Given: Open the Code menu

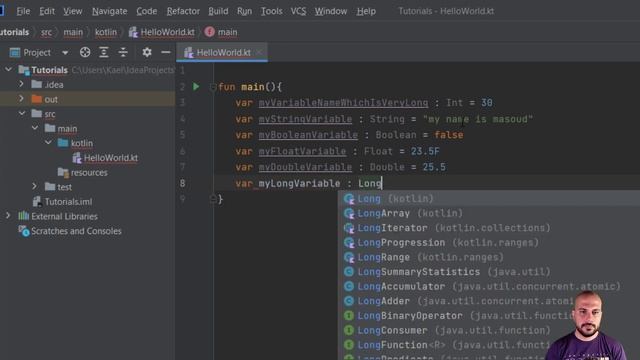Looking at the screenshot, I should [147, 11].
